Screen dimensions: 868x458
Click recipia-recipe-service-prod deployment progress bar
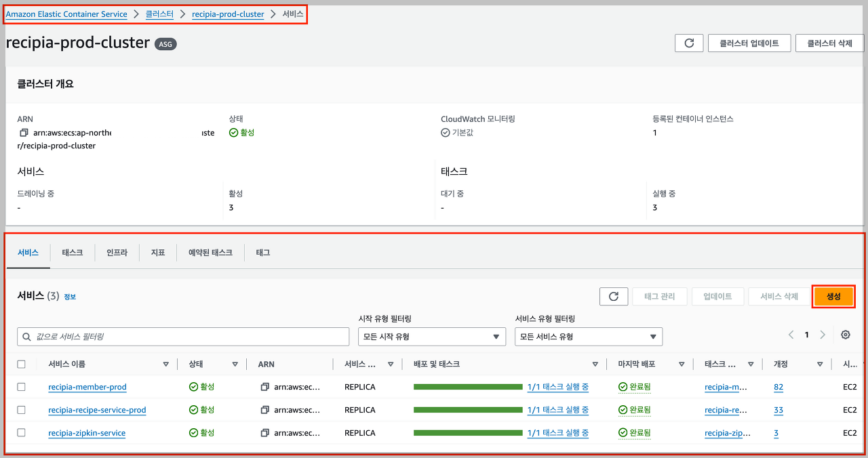pos(468,410)
